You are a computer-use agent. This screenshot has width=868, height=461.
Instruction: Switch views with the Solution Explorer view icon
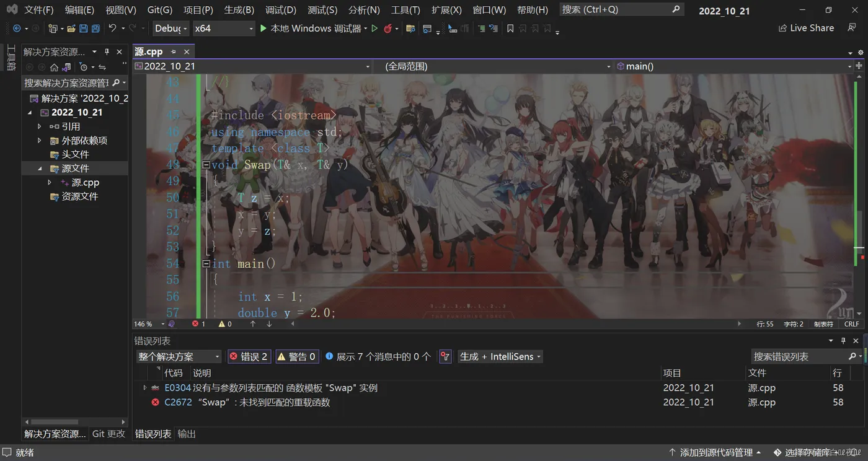tap(66, 67)
